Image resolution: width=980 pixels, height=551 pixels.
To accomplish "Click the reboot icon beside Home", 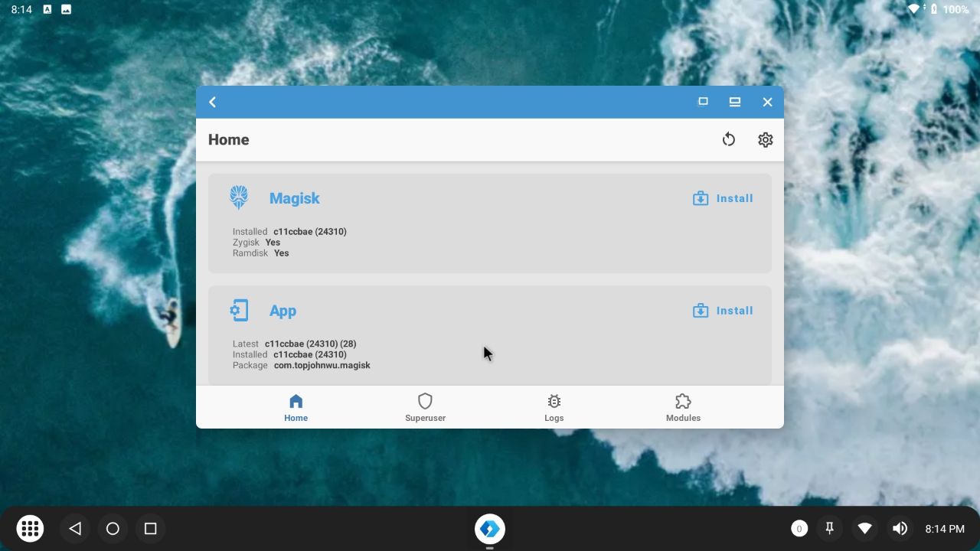I will [x=729, y=139].
